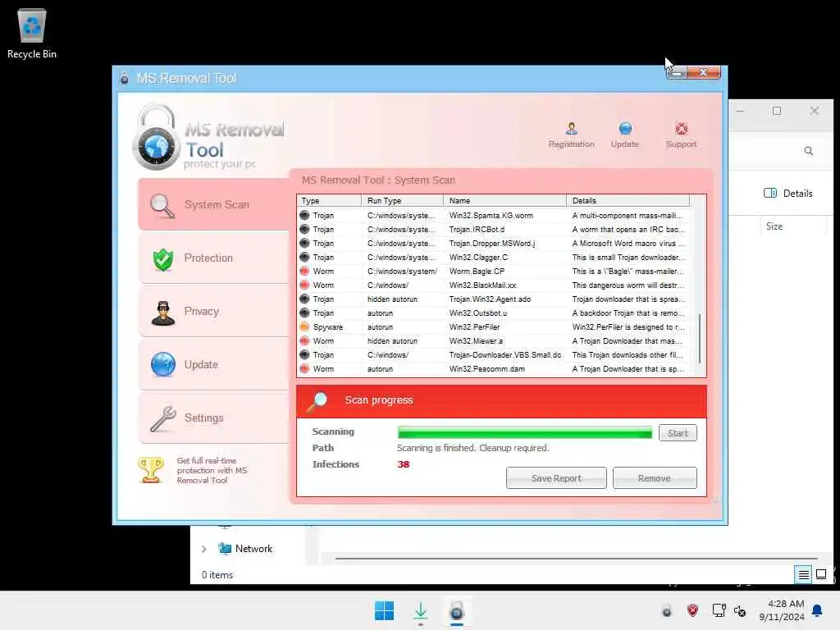Viewport: 840px width, 630px height.
Task: Toggle the Details pane in File Explorer
Action: (x=788, y=194)
